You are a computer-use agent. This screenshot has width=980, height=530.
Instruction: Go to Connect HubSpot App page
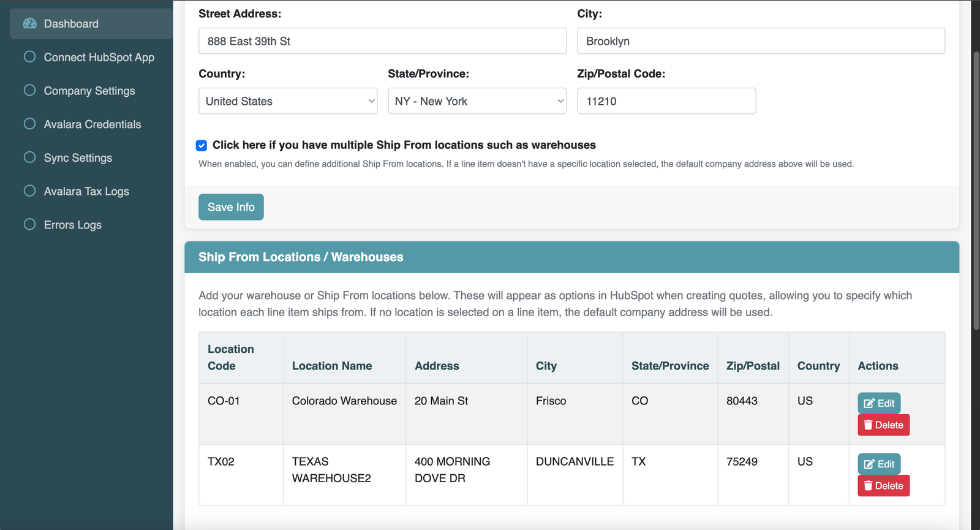(91, 57)
